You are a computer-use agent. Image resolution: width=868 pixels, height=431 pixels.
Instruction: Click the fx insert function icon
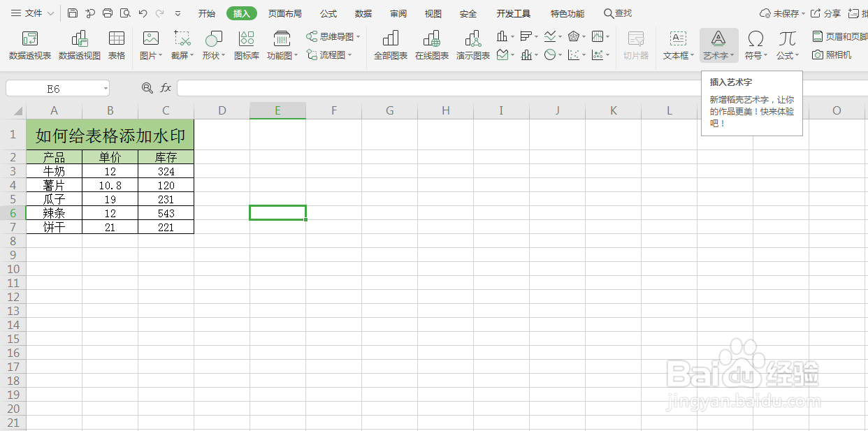[166, 88]
